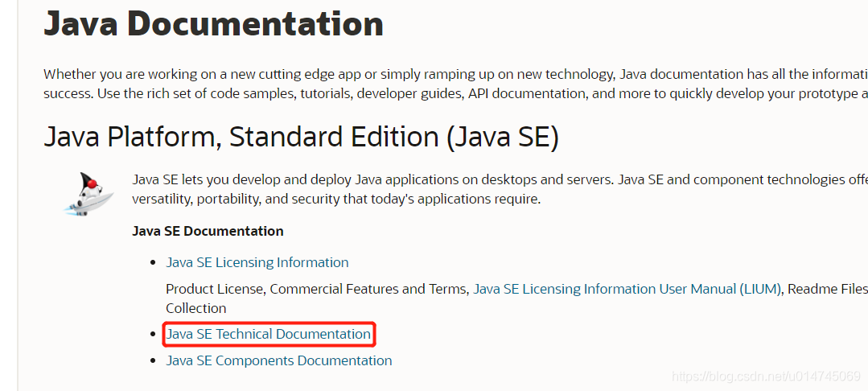Screen dimensions: 868x391
Task: Click the 'Java SE Documentation' bold subheading
Action: coord(208,230)
